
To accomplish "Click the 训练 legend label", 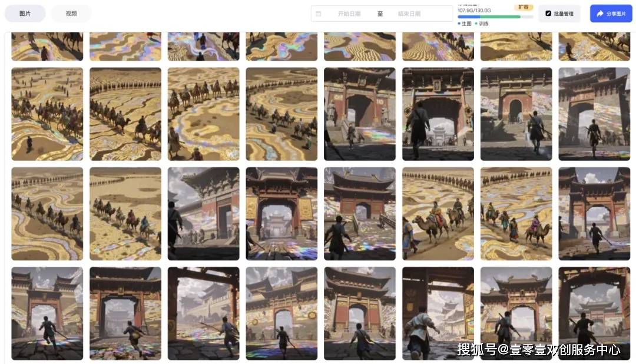I will (x=483, y=24).
